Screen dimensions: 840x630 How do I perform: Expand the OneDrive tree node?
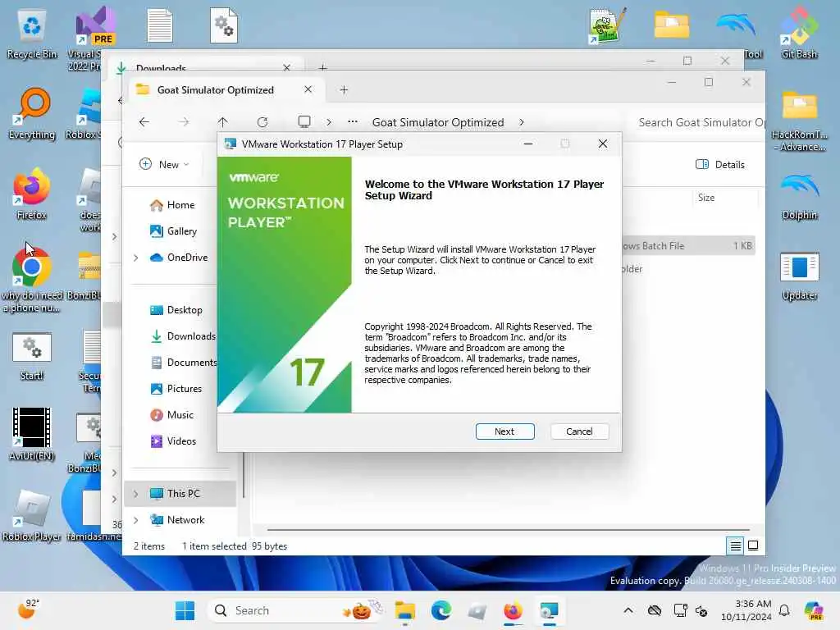(x=135, y=258)
